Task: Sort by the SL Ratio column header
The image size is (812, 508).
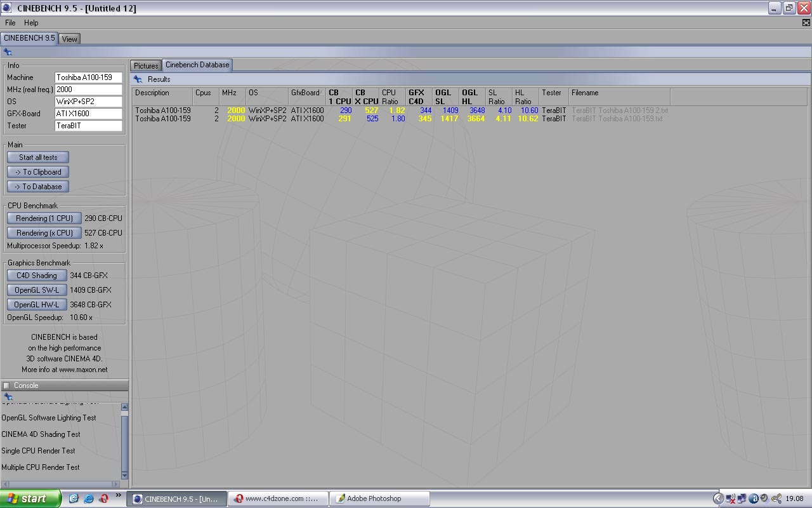Action: tap(499, 97)
